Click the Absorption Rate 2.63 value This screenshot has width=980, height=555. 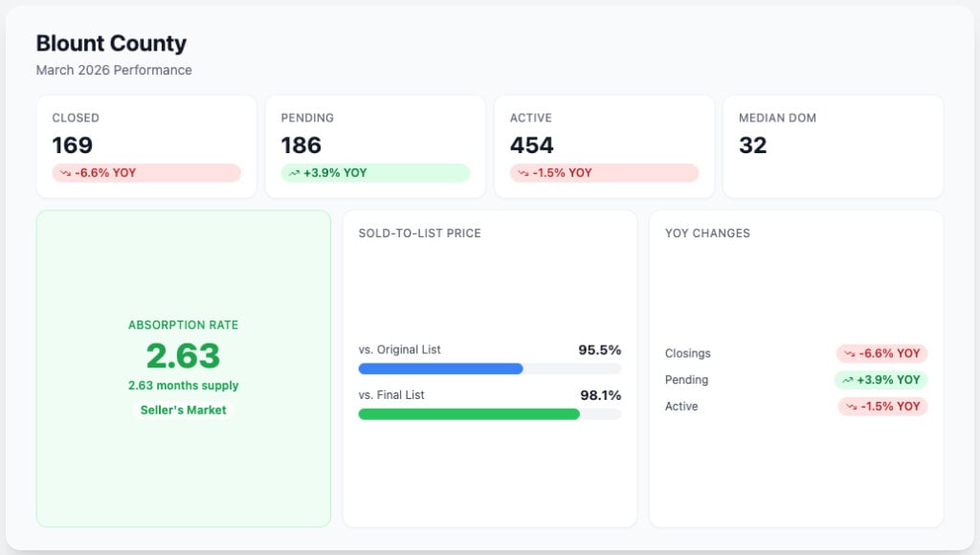(183, 356)
